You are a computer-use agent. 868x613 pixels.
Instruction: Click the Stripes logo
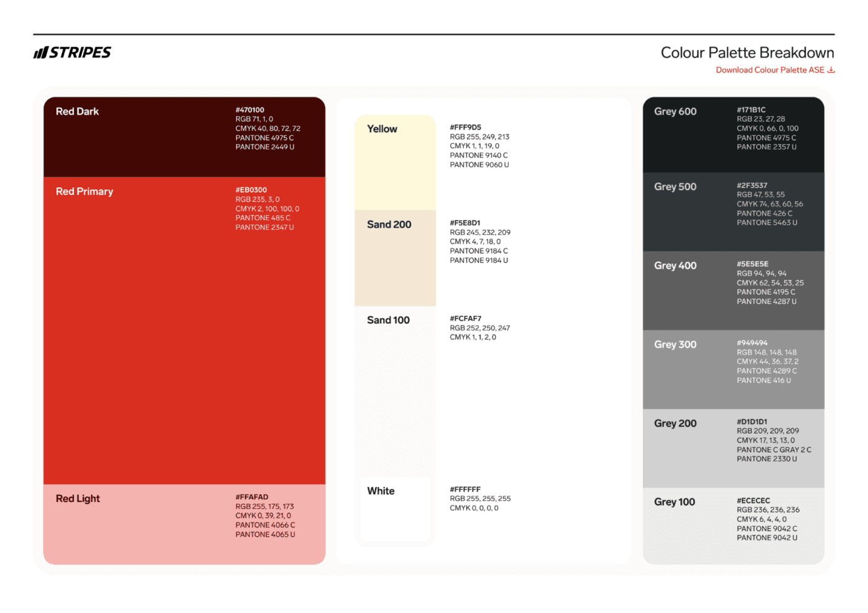(x=73, y=53)
